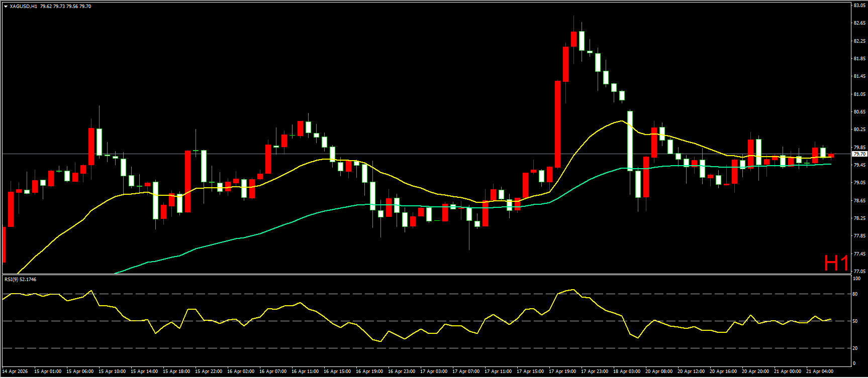Click the 20 Apr 12:00 time label
Viewport: 868px width, 378px height.
point(691,371)
